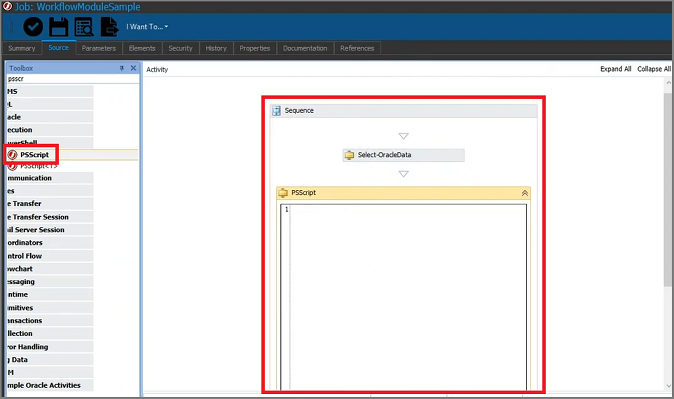Click the checkmark validate icon in toolbar

pos(33,27)
